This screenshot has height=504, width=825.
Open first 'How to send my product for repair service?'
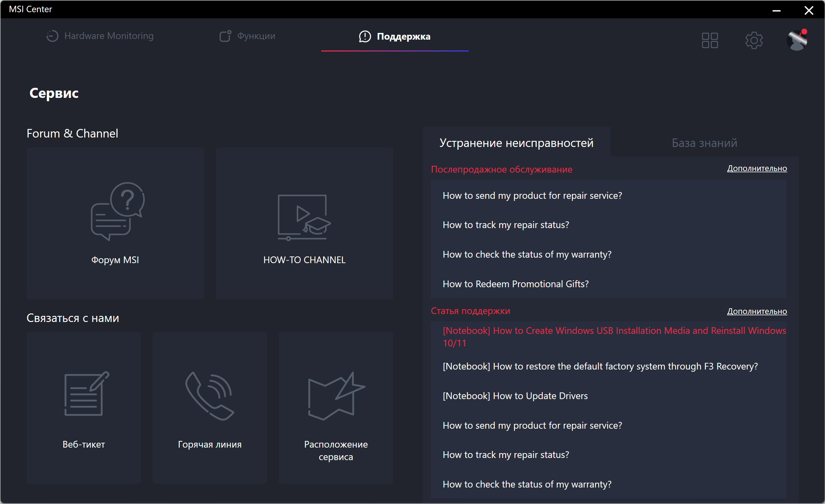532,195
